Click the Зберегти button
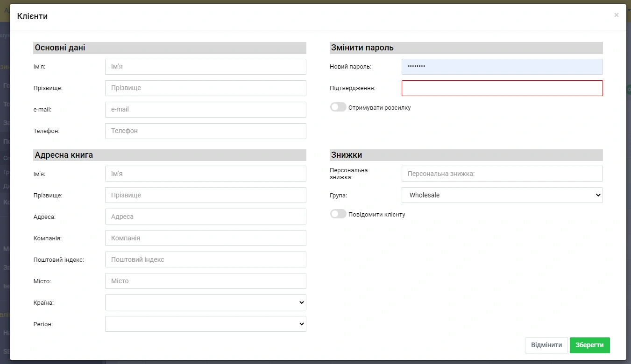The image size is (631, 364). (x=589, y=345)
